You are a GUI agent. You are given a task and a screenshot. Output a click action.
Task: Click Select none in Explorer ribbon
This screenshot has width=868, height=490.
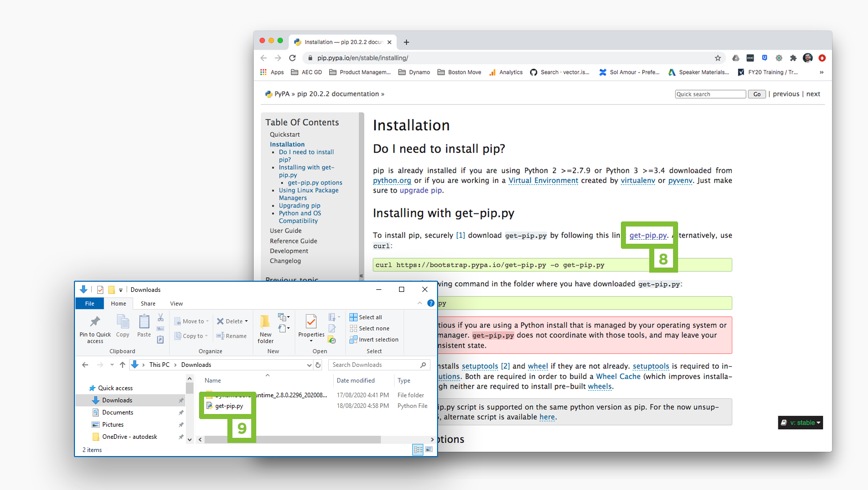coord(369,328)
